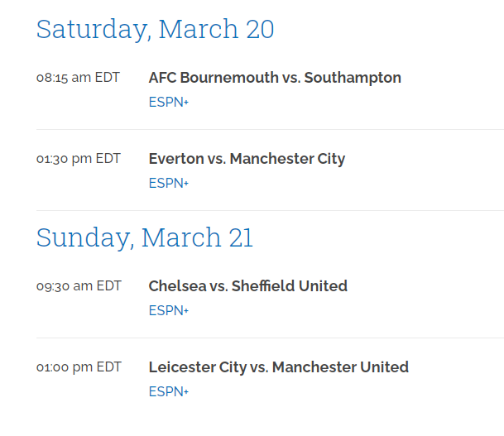This screenshot has width=504, height=436.
Task: Select the Everton vs. Manchester City match title
Action: point(247,159)
